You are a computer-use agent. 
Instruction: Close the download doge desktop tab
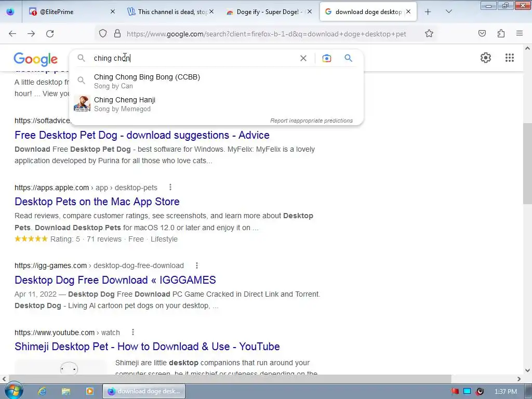pyautogui.click(x=408, y=11)
